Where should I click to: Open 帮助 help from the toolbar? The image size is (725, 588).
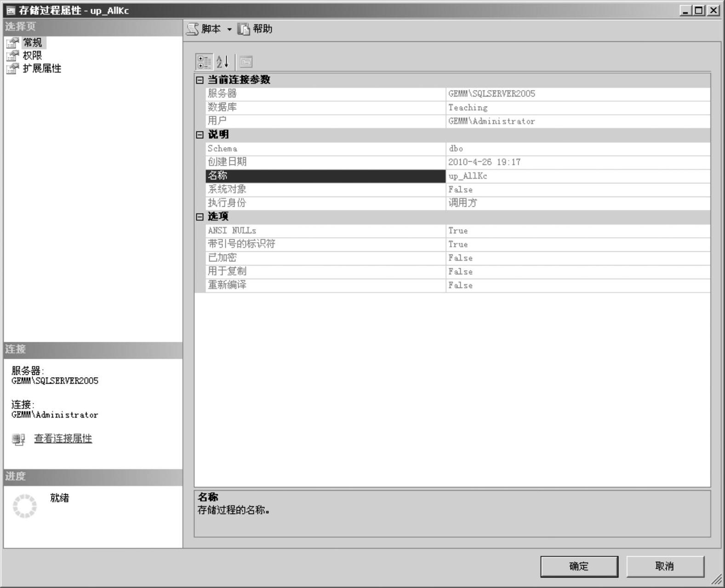255,29
